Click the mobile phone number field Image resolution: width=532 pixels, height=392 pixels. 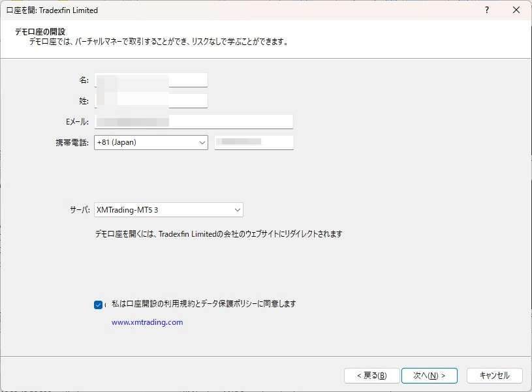pyautogui.click(x=254, y=142)
